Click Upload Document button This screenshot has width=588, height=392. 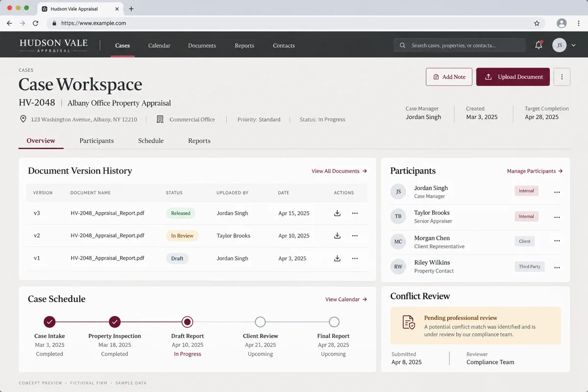513,77
